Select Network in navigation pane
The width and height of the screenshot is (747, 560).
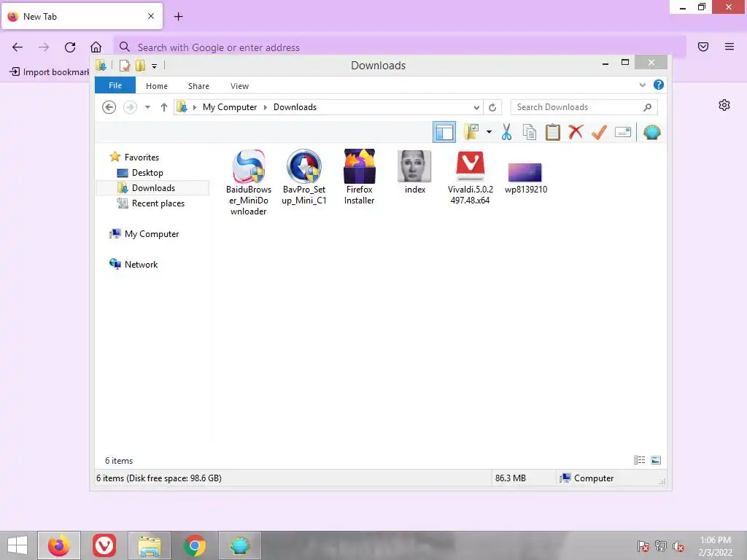click(133, 264)
